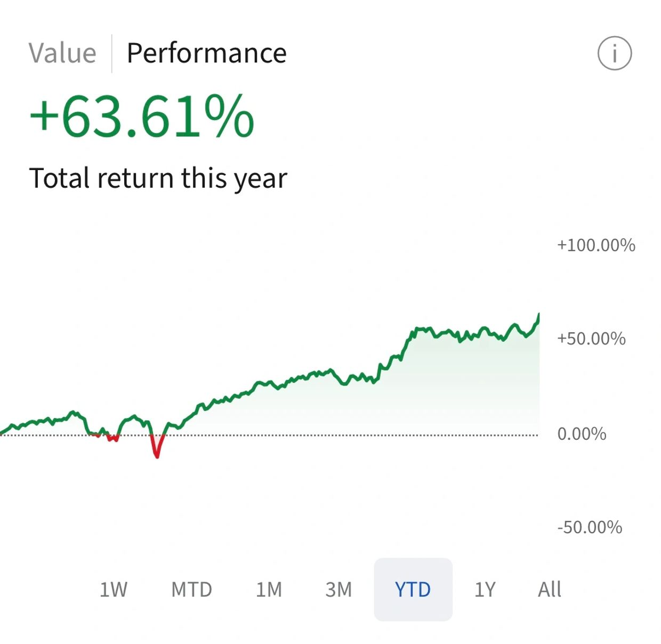Choose the MTD time range
This screenshot has height=644, width=661.
click(191, 590)
